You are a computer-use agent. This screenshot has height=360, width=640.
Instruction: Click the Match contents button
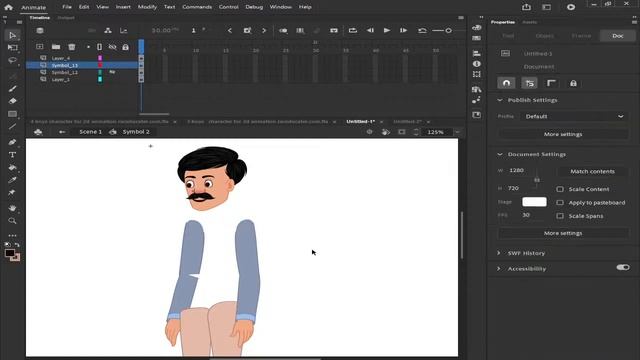click(592, 171)
